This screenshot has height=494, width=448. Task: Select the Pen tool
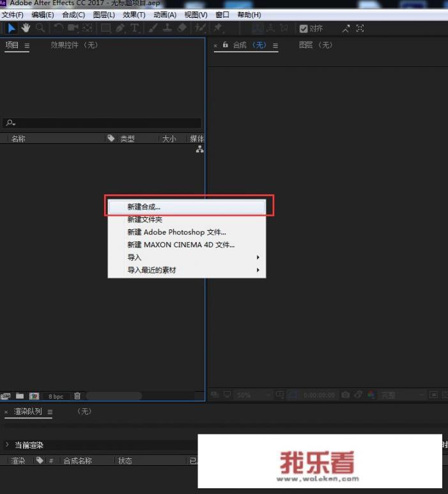[x=120, y=28]
